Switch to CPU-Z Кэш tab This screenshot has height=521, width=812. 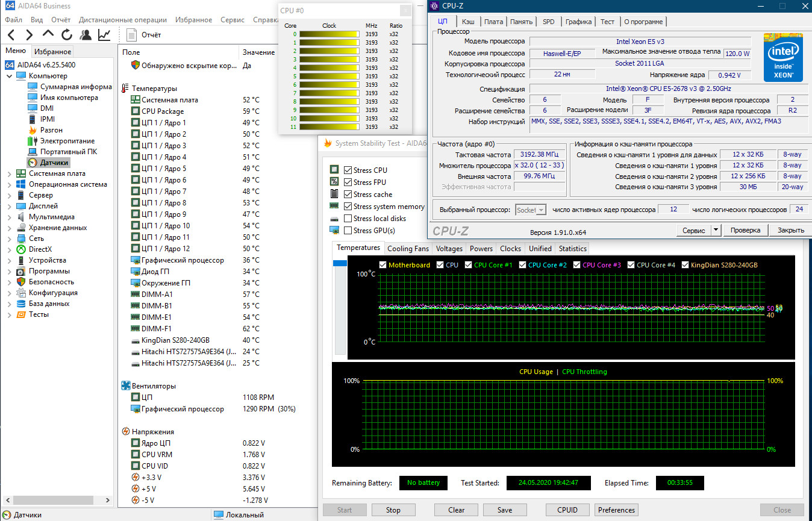pyautogui.click(x=468, y=22)
